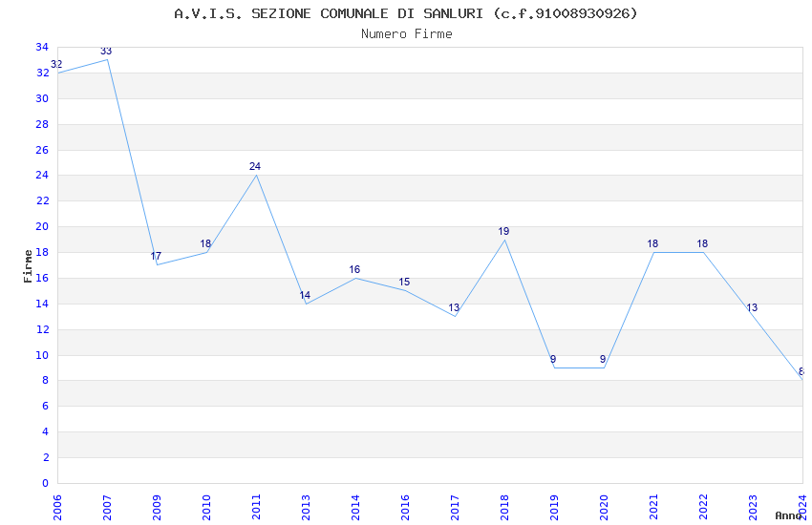Screen dimensions: 812x525
Task: Select the 2009 year label on x-axis
Action: pyautogui.click(x=157, y=508)
